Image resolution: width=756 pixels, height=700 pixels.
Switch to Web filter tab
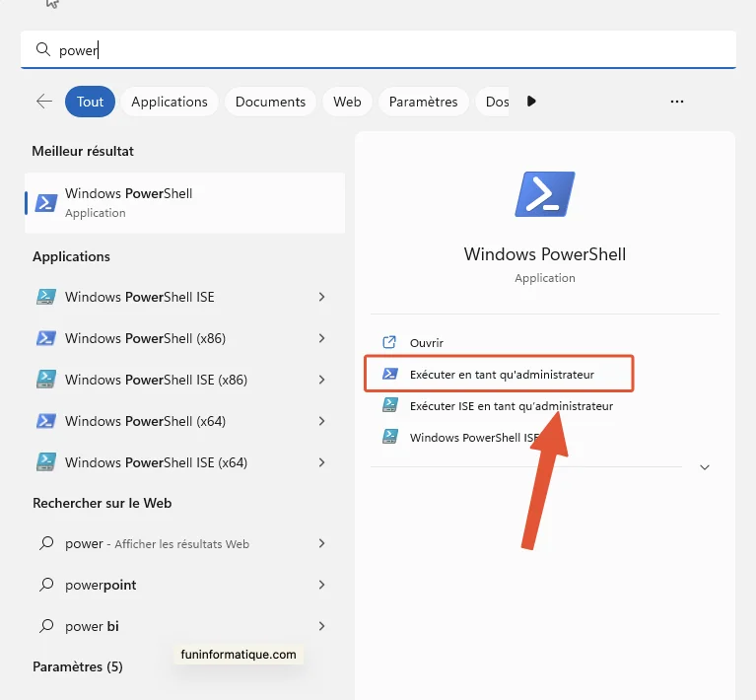coord(347,102)
